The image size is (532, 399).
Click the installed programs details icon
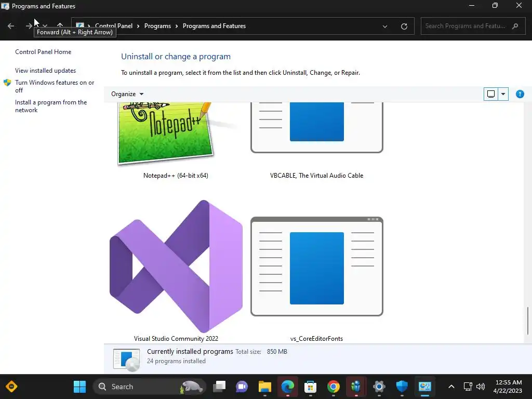click(126, 360)
